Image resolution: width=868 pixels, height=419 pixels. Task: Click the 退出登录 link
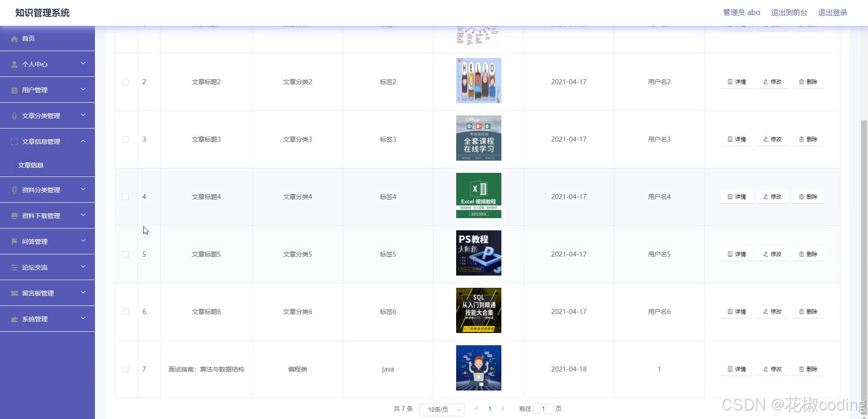pyautogui.click(x=832, y=13)
